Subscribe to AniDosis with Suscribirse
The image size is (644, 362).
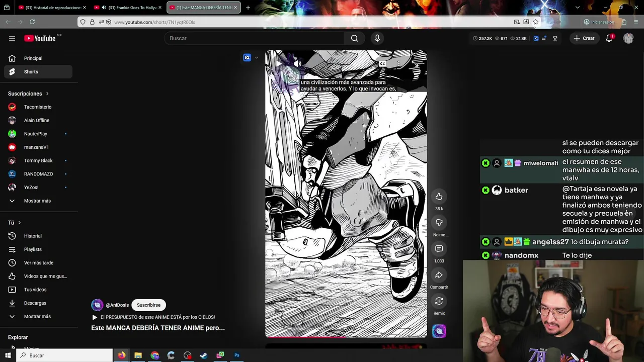(149, 305)
